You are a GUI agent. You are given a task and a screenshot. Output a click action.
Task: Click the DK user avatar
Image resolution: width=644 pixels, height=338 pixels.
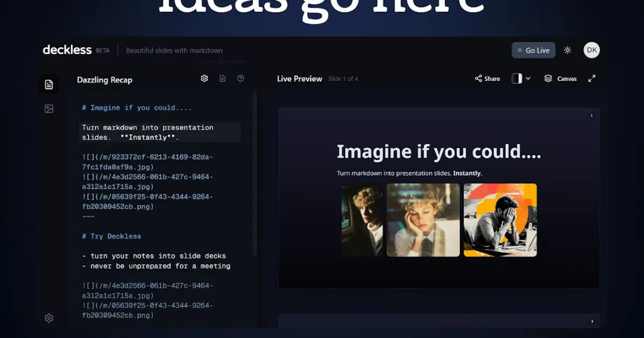tap(591, 50)
